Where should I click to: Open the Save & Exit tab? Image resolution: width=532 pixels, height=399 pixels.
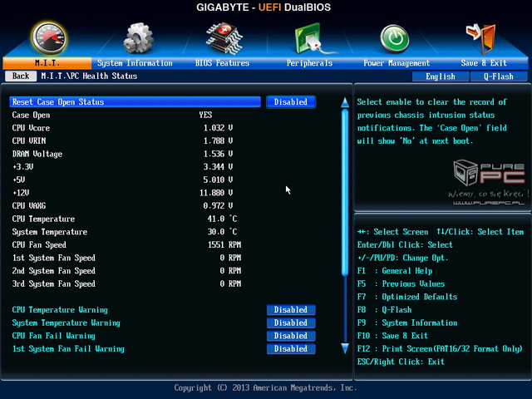(484, 63)
